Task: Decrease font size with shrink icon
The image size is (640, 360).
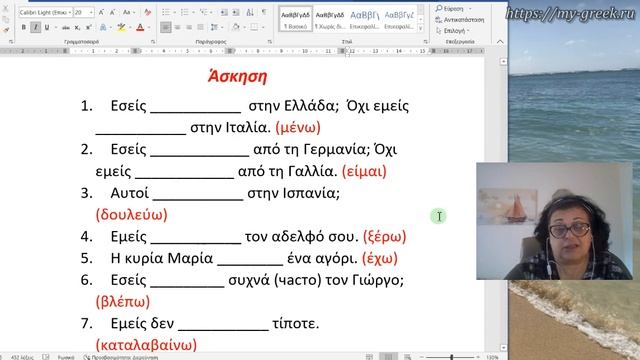Action: pos(113,13)
